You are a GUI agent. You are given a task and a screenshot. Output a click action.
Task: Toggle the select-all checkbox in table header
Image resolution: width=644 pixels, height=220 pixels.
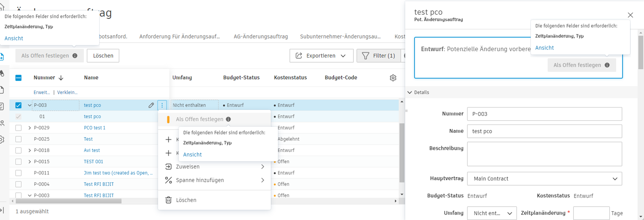pos(19,78)
